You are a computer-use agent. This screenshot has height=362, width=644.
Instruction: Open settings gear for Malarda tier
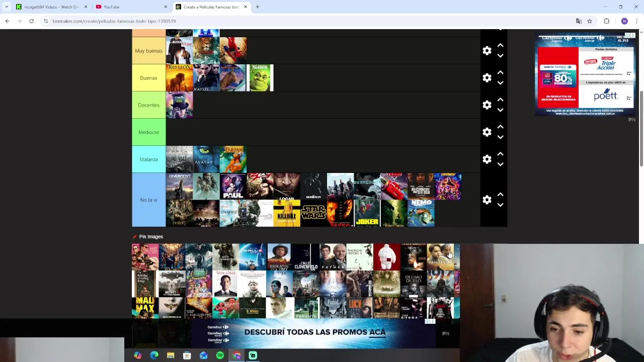point(487,159)
